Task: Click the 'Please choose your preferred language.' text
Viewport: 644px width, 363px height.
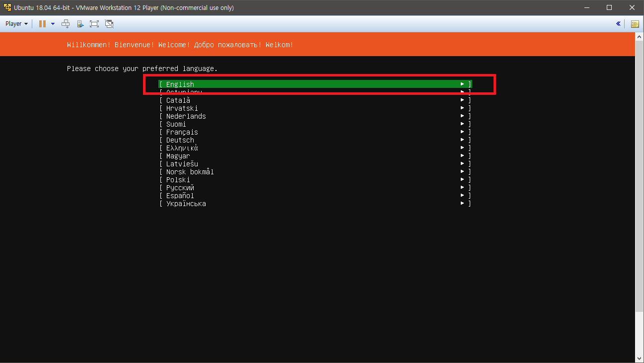Action: click(x=142, y=69)
